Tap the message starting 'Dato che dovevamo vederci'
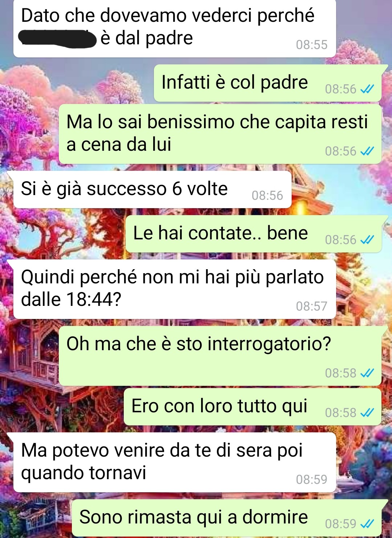Viewport: 392px width, 538px height. point(175,28)
